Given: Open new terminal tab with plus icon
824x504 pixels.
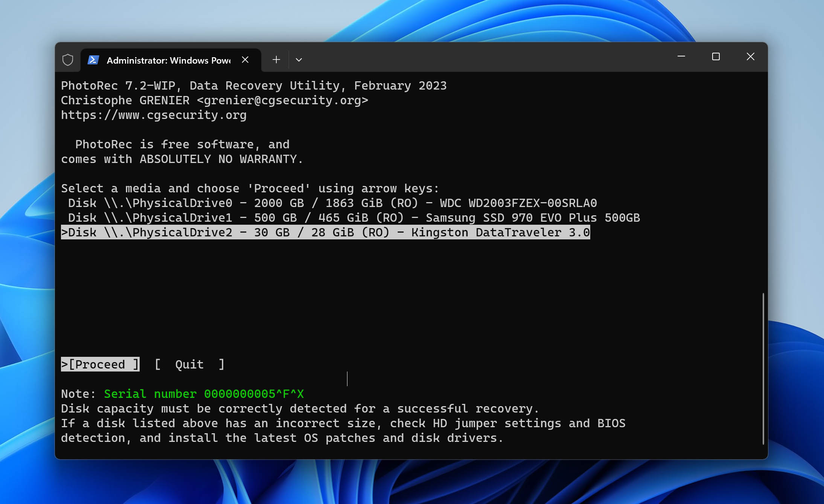Looking at the screenshot, I should 275,59.
